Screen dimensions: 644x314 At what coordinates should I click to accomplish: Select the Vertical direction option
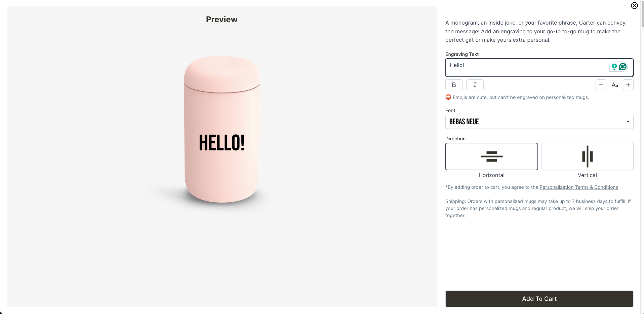pyautogui.click(x=587, y=156)
